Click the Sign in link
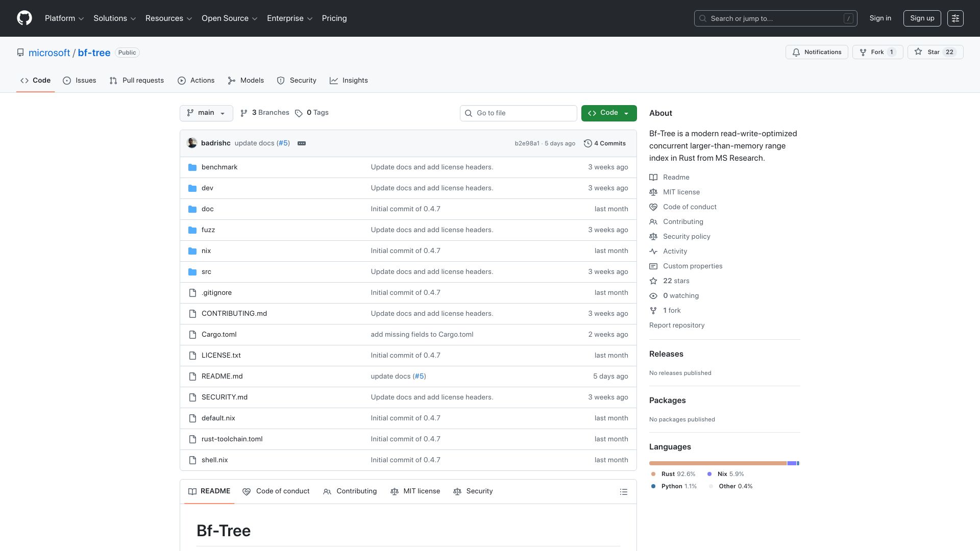The image size is (980, 551). point(880,18)
